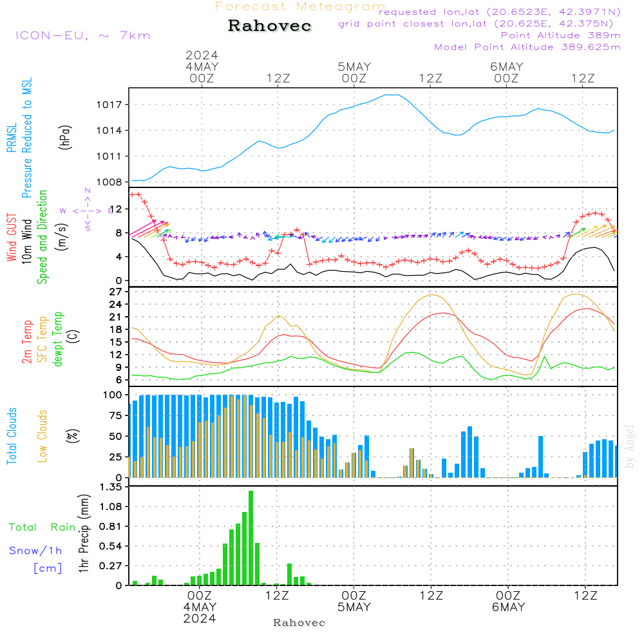Click the "ICON-EU, ~ 7km" model label

tap(83, 35)
